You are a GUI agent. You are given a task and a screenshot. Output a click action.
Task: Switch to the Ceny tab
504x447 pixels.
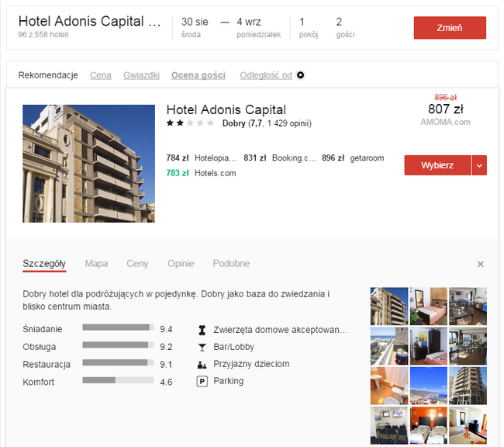pyautogui.click(x=137, y=264)
